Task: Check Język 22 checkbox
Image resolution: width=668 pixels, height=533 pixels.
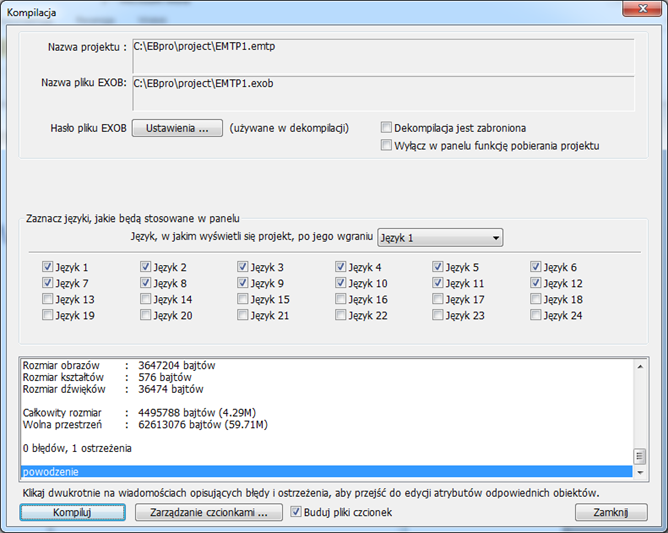Action: pyautogui.click(x=340, y=315)
